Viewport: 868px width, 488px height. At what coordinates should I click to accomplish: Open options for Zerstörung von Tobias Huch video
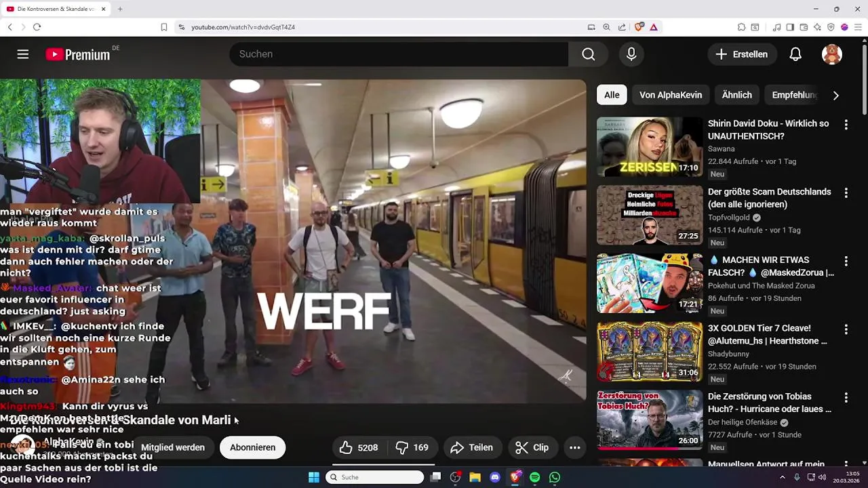pos(846,397)
